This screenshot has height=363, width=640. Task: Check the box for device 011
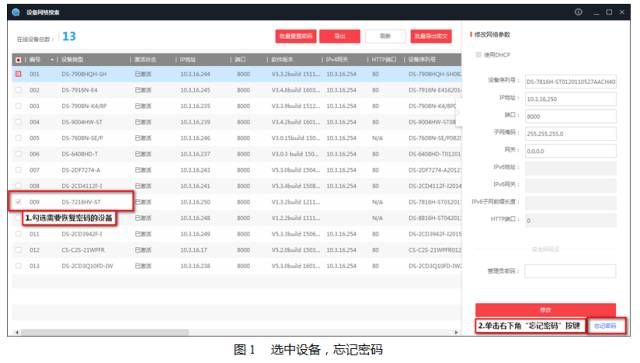18,234
